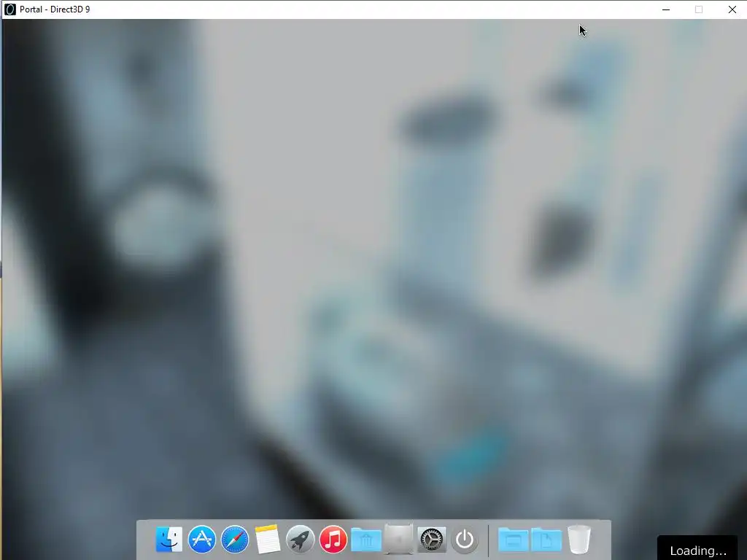Open System Preferences gear icon

click(x=432, y=540)
